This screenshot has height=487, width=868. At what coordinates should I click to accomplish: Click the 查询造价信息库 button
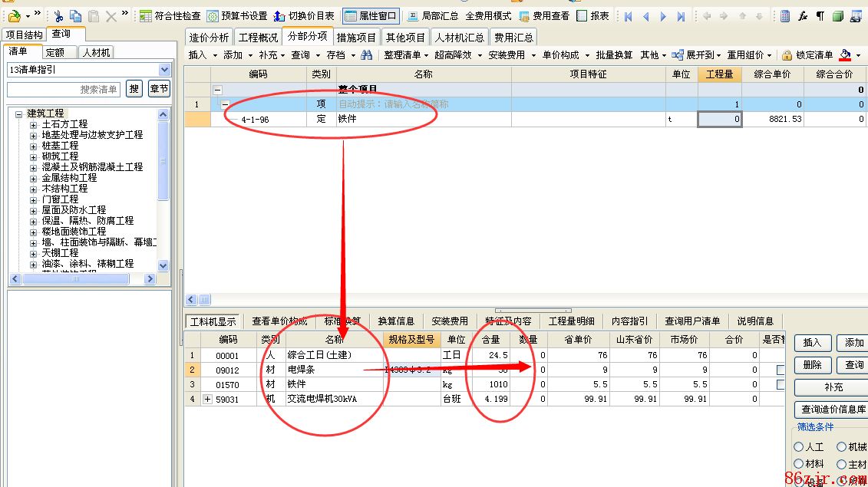pyautogui.click(x=833, y=410)
